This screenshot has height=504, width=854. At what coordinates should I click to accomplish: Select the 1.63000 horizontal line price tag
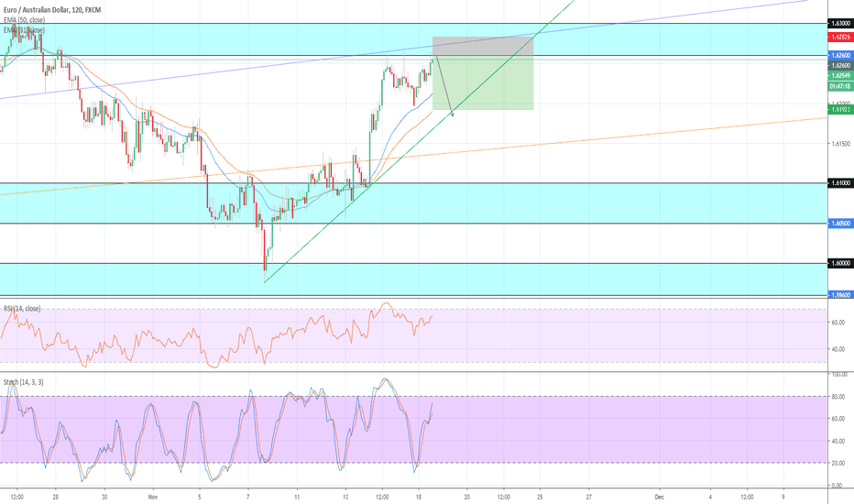point(838,23)
